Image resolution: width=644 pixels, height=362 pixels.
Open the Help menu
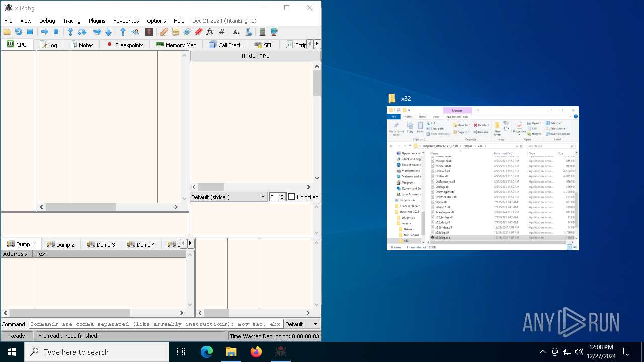(x=179, y=21)
